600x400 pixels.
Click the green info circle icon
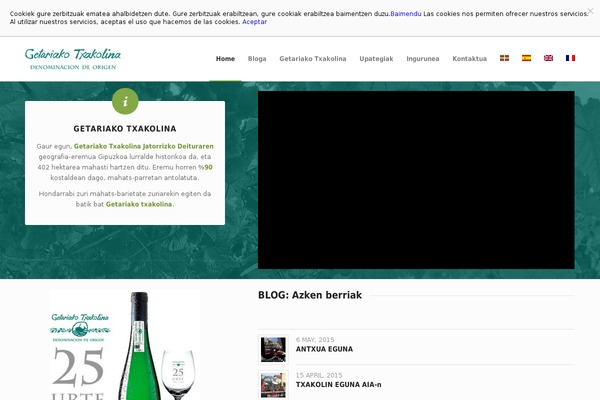coord(125,101)
